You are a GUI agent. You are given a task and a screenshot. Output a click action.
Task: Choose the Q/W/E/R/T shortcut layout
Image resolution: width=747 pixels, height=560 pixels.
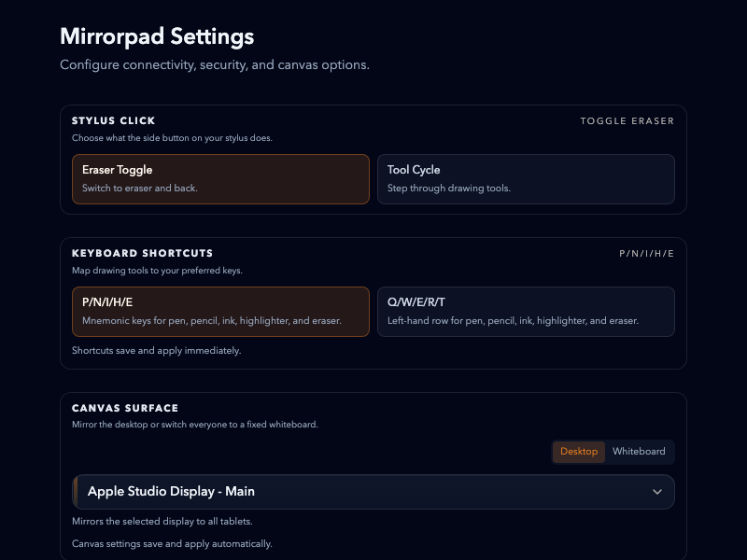[526, 311]
